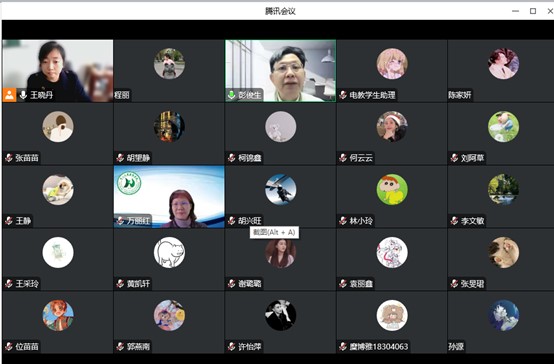Viewport: 554px width, 364px height.
Task: Click the muted mic icon beside 张苗苗
Action: point(9,158)
